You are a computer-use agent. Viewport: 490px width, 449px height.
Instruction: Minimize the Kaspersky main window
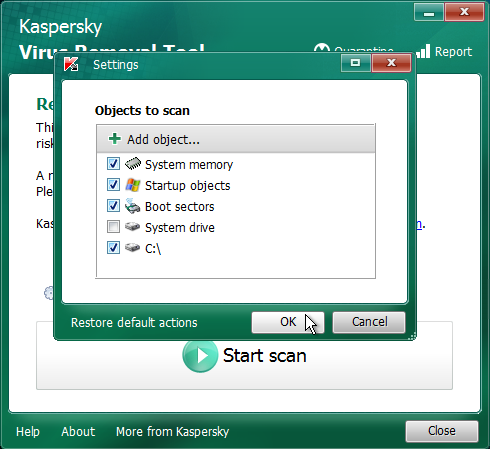pyautogui.click(x=429, y=12)
